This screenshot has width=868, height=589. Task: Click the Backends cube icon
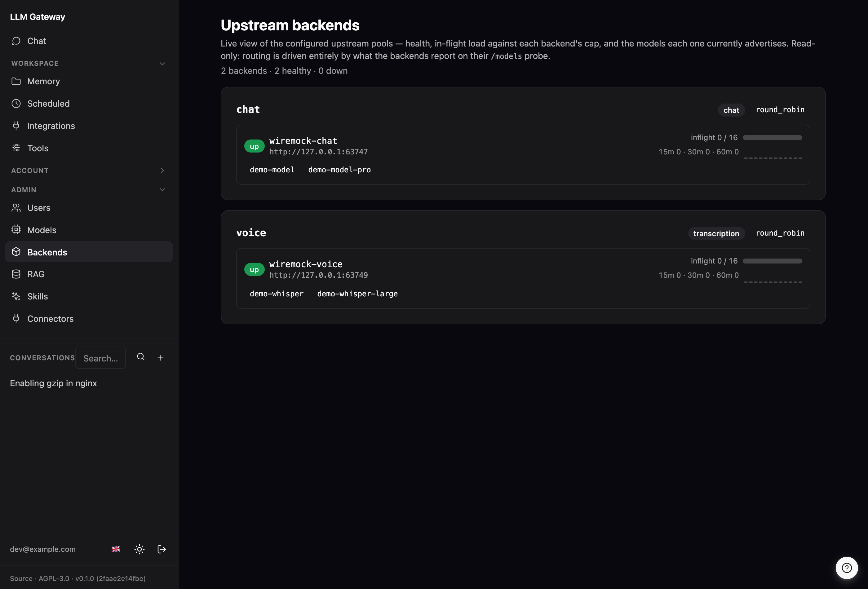point(16,252)
